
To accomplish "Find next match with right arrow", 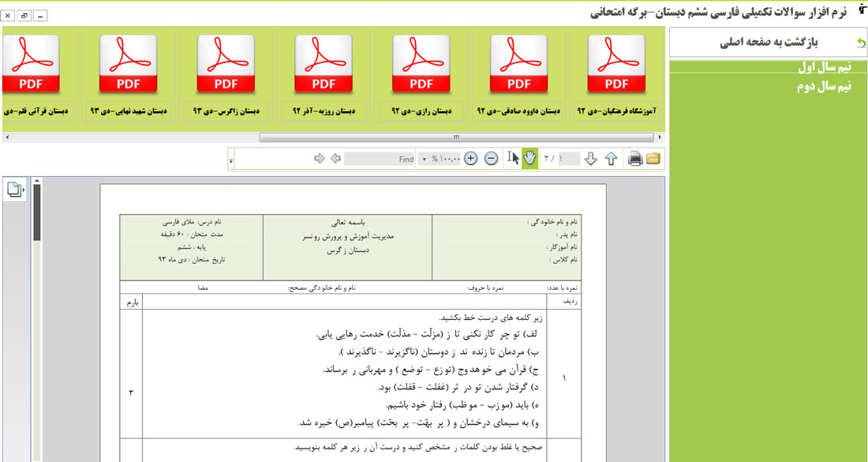I will tap(320, 159).
